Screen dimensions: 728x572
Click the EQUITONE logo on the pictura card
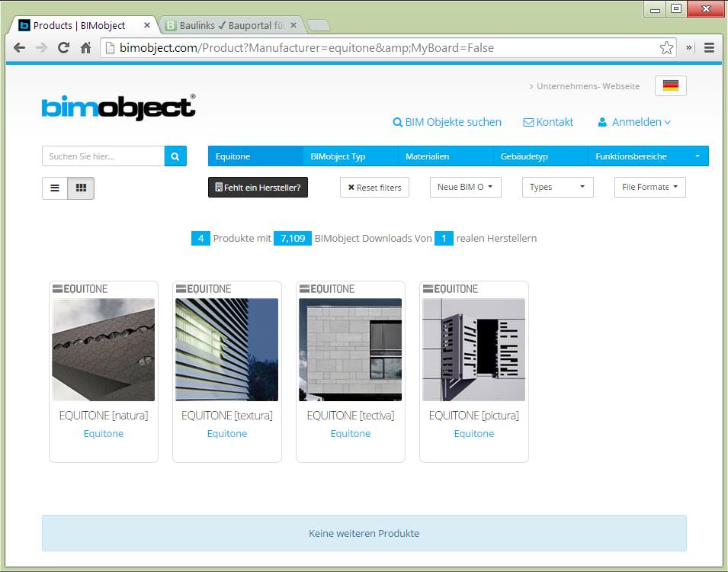pos(451,289)
